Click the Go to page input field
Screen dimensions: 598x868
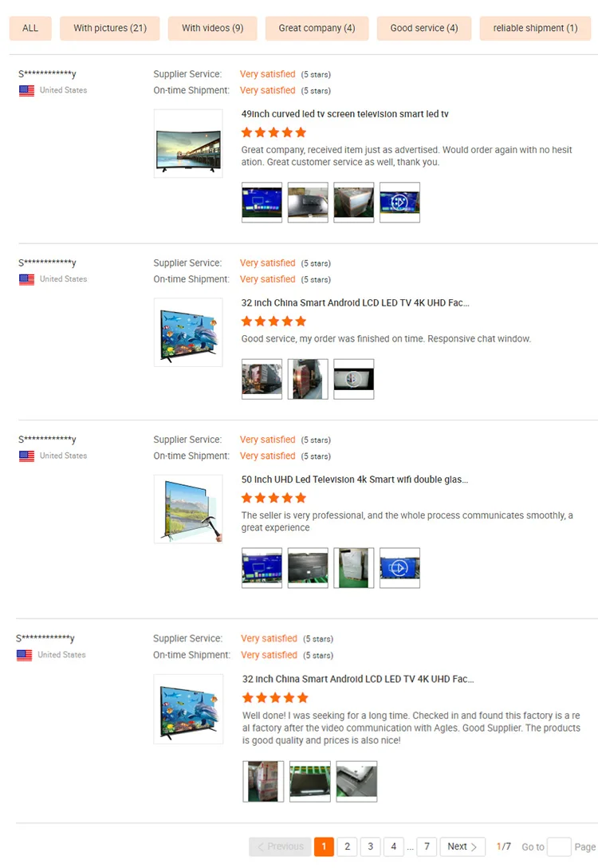tap(559, 847)
